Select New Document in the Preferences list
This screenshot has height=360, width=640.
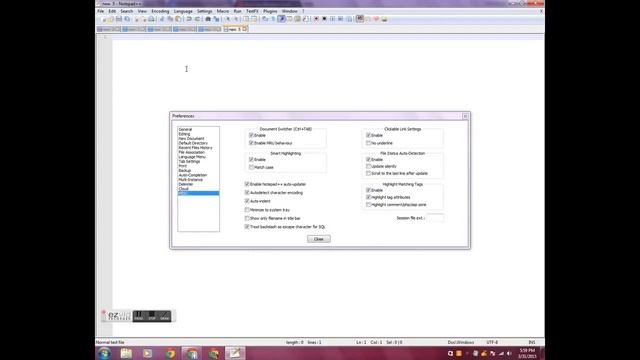(x=191, y=138)
